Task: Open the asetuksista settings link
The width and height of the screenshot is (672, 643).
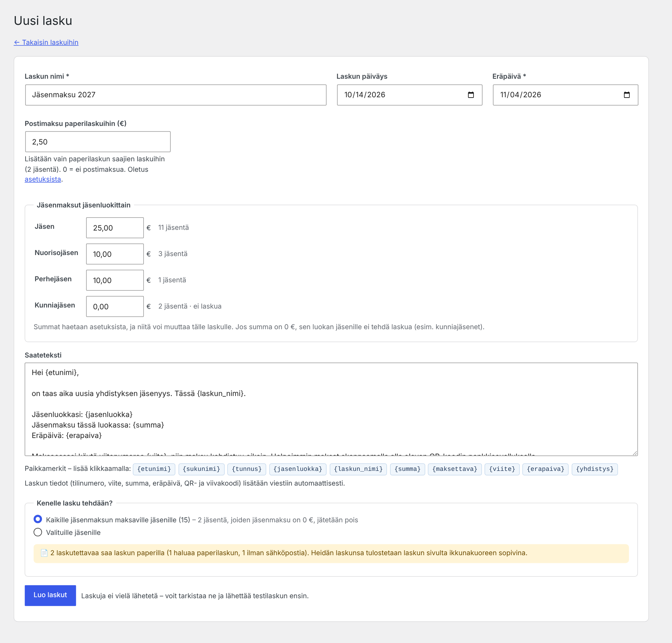Action: [43, 179]
